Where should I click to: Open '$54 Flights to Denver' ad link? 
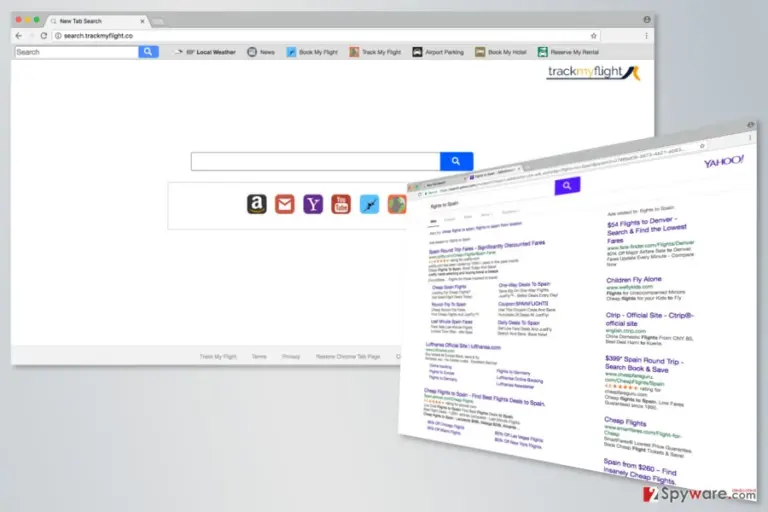[647, 229]
